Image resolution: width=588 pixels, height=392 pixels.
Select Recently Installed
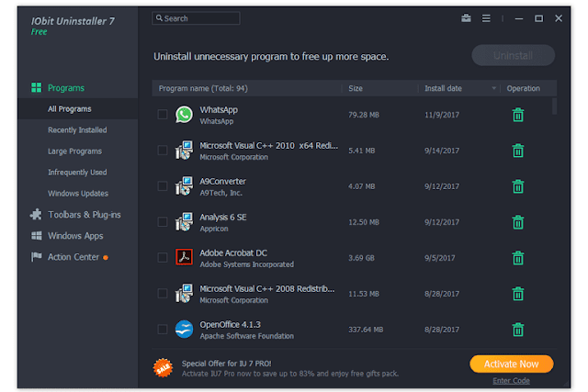pos(77,130)
